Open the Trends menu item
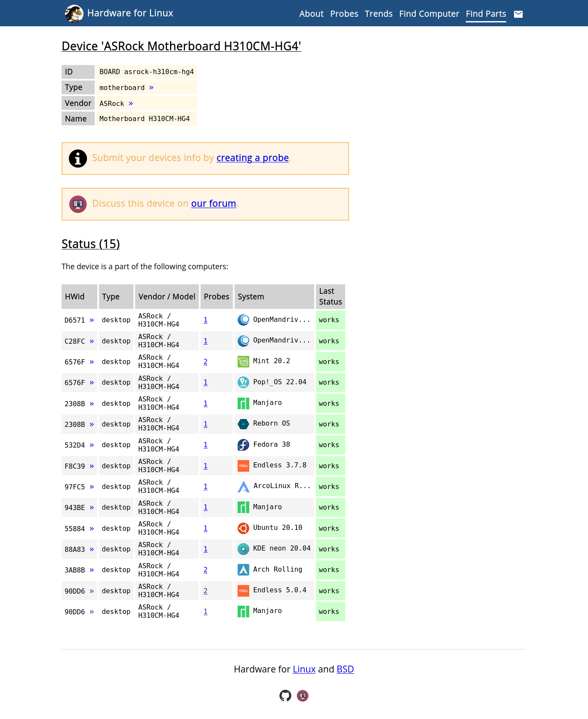The image size is (588, 719). click(x=378, y=14)
